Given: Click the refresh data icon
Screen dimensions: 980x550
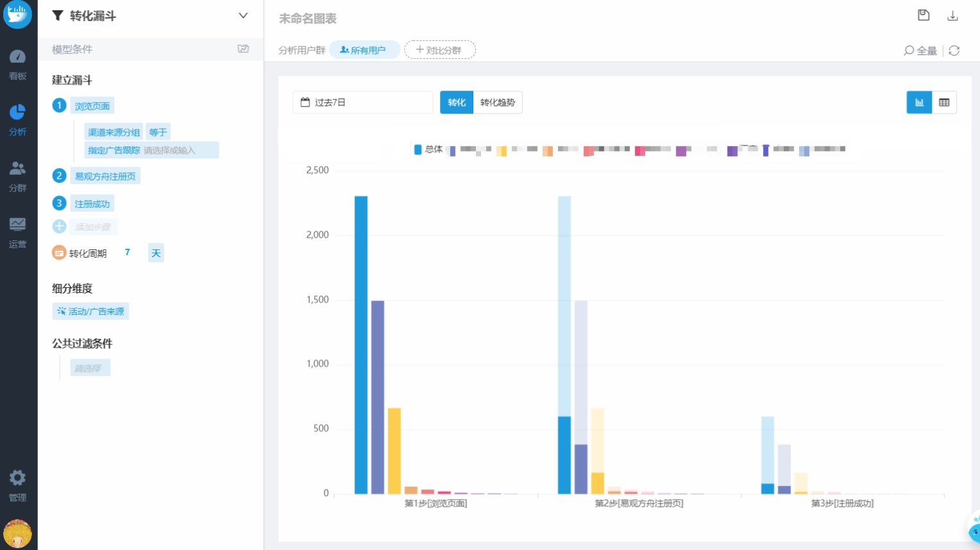Looking at the screenshot, I should 954,51.
